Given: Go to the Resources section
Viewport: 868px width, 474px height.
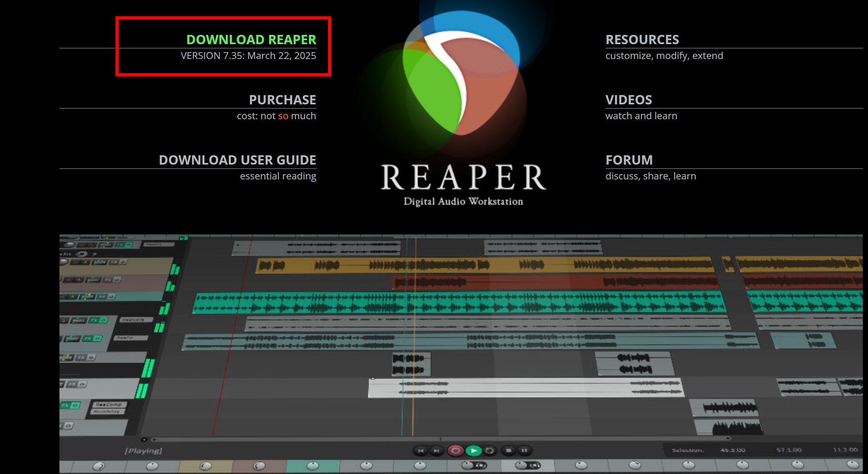Looking at the screenshot, I should pyautogui.click(x=642, y=40).
